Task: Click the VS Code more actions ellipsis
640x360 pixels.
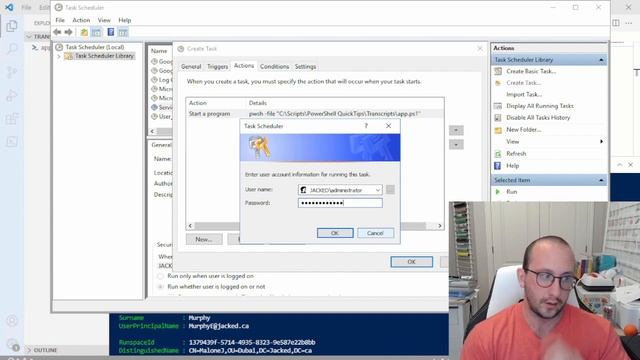Action: [629, 23]
